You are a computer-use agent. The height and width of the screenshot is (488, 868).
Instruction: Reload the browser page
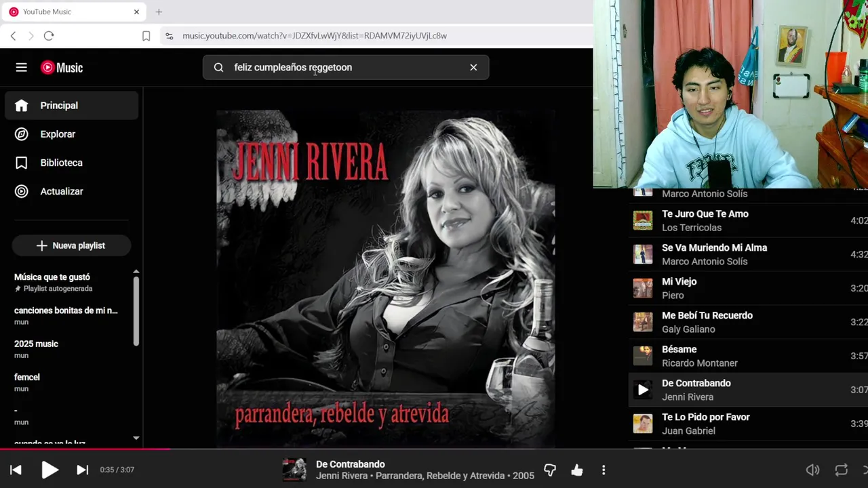[49, 36]
